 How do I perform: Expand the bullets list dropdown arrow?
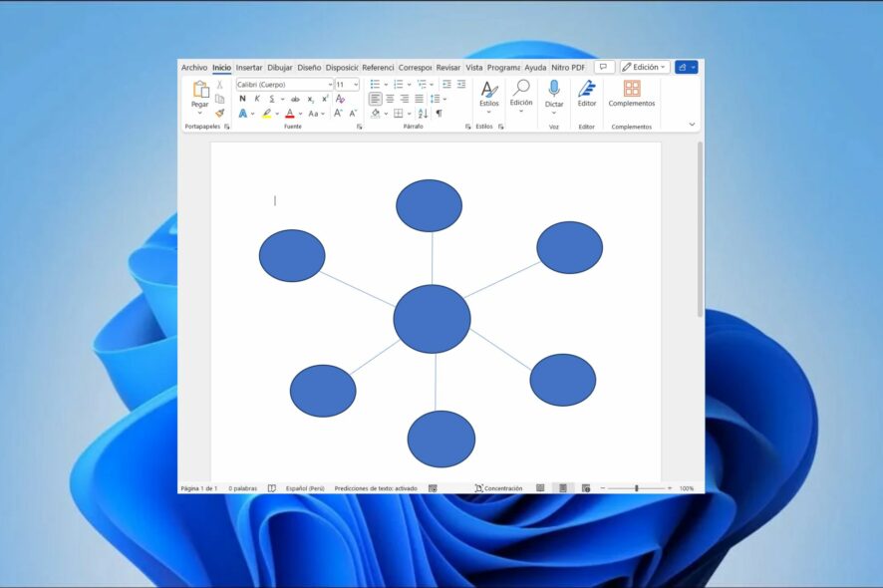tap(386, 85)
